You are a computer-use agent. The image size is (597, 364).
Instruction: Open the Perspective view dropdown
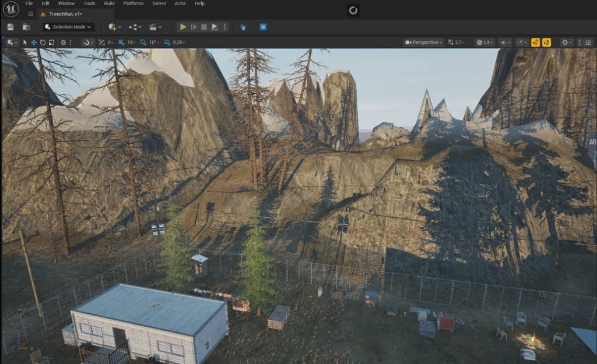423,42
